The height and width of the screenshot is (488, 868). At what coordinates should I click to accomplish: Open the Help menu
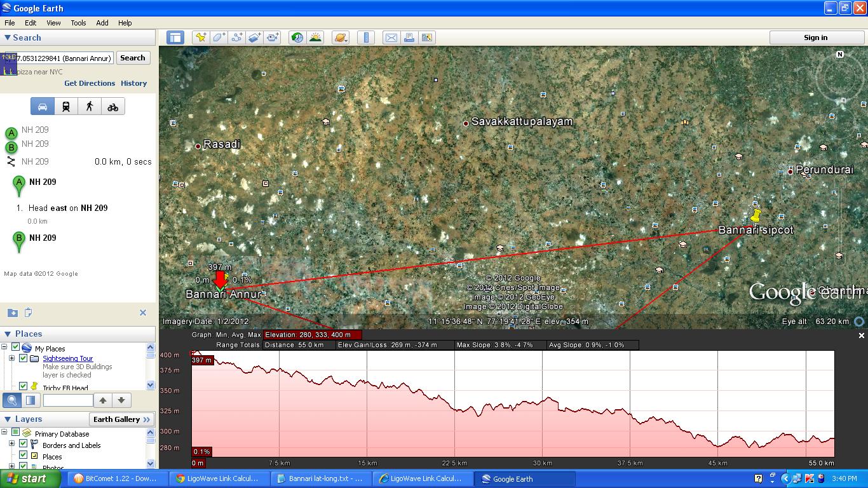tap(125, 23)
